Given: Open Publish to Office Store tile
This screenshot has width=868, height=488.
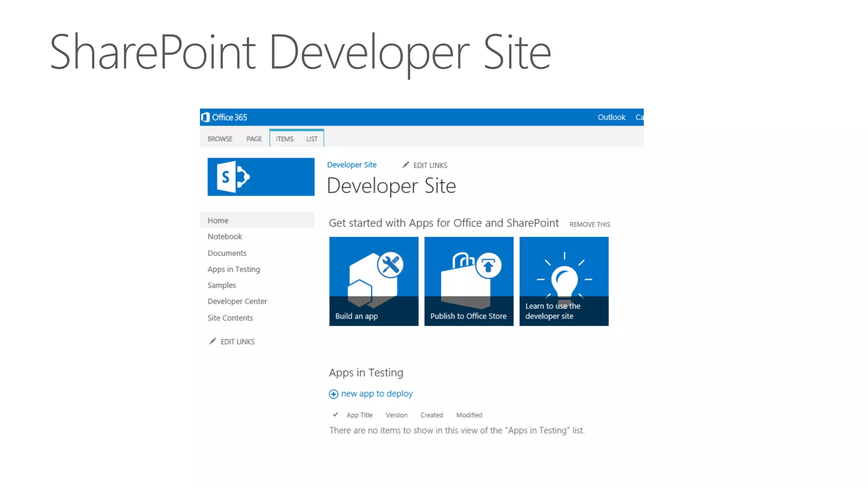Looking at the screenshot, I should click(x=469, y=281).
